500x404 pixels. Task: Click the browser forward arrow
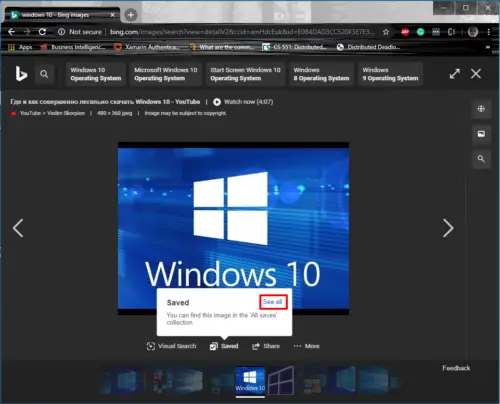pyautogui.click(x=27, y=32)
